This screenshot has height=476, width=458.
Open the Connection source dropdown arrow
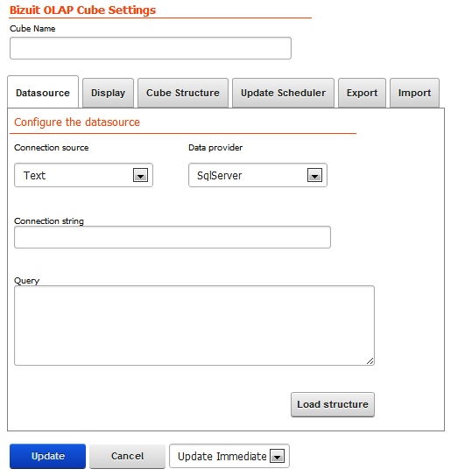pyautogui.click(x=140, y=175)
